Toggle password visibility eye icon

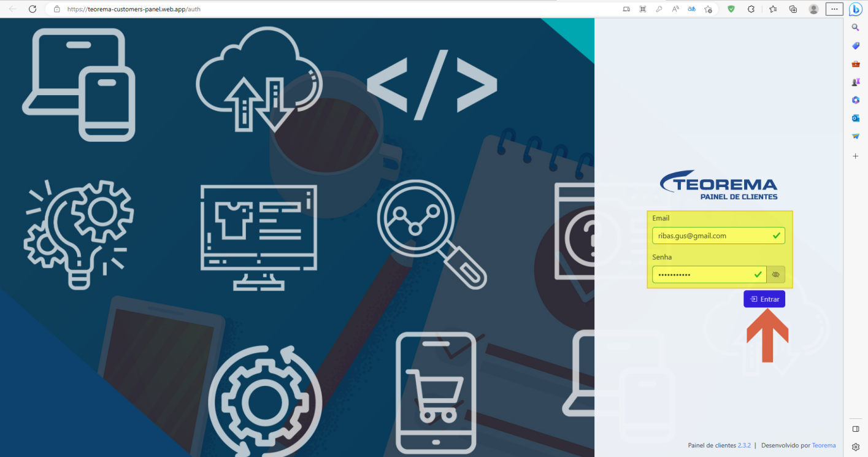pos(776,274)
